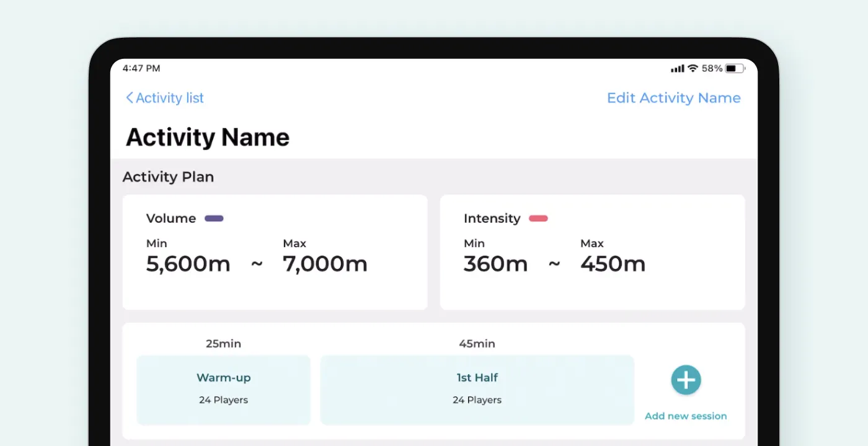Tap the plus icon to add session
The width and height of the screenshot is (868, 446).
point(686,380)
